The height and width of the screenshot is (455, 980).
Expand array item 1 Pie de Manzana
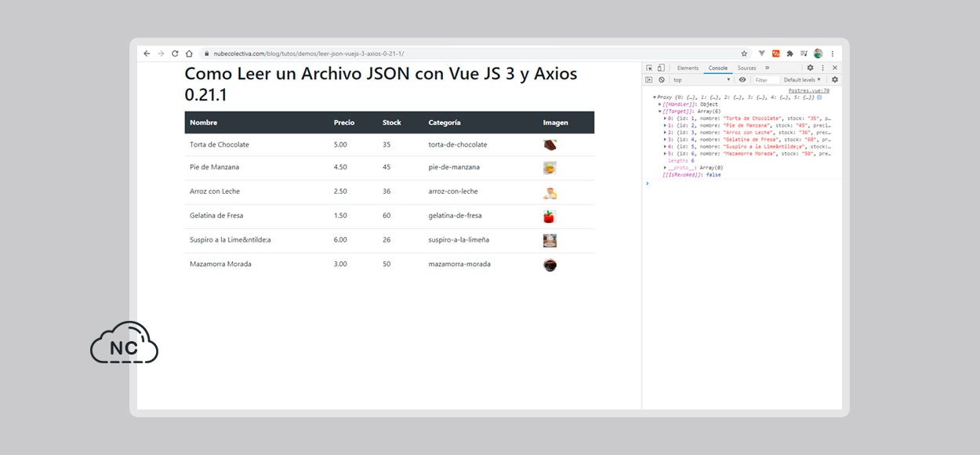pos(666,126)
